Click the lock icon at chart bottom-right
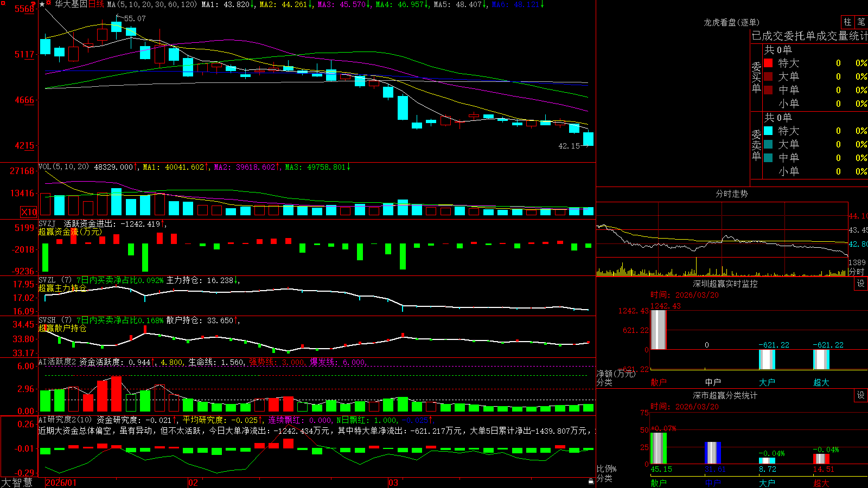868x488 pixels. pyautogui.click(x=591, y=481)
